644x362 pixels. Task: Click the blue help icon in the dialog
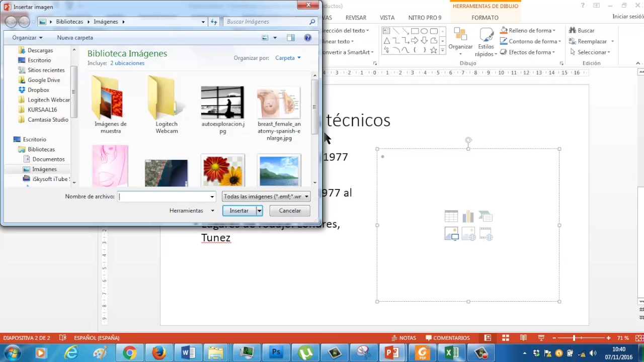coord(308,38)
